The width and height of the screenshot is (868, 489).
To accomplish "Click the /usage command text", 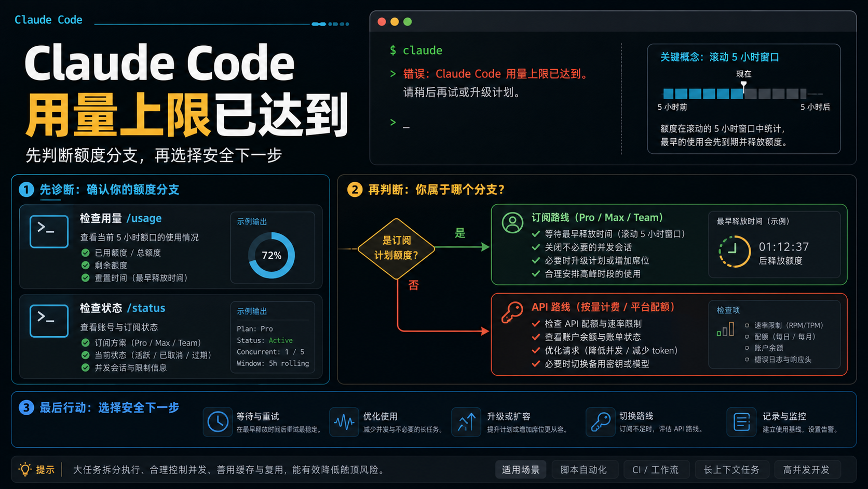I will tap(144, 218).
